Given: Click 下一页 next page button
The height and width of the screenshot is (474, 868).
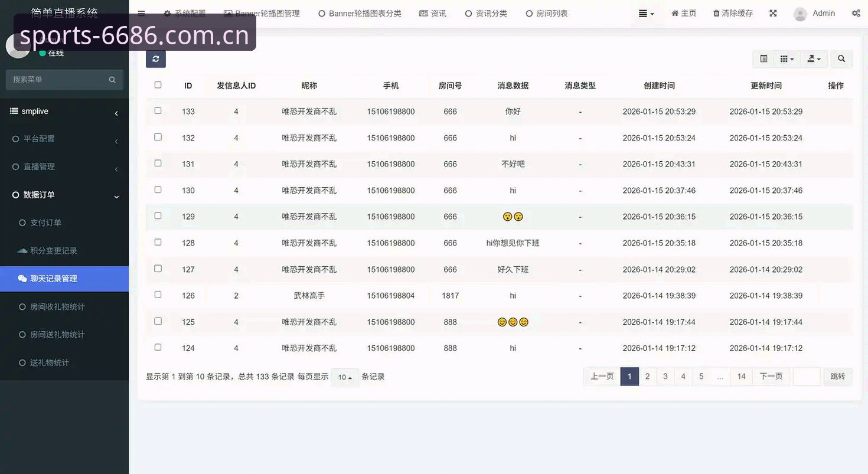Looking at the screenshot, I should point(771,377).
